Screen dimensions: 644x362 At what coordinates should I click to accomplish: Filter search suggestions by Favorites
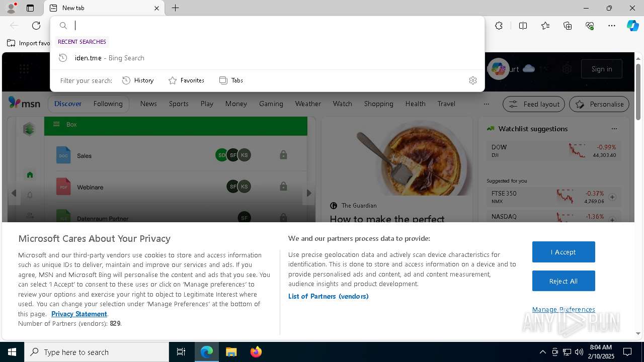pos(186,80)
